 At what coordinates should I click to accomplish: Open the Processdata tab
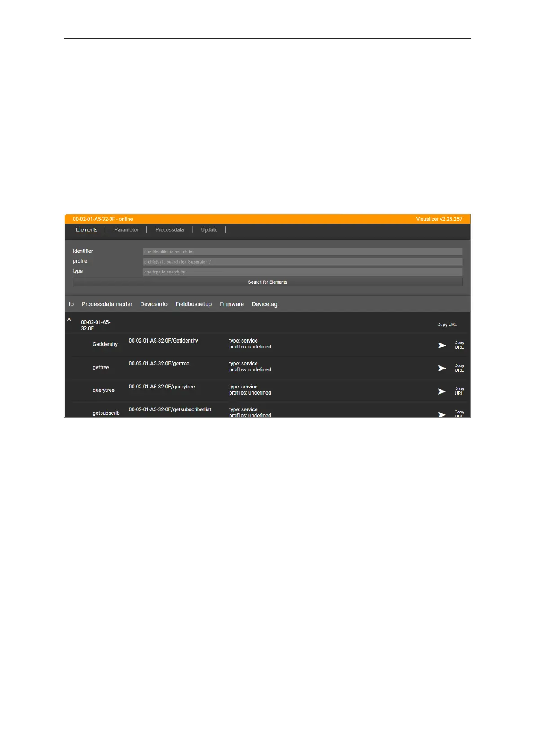(169, 230)
